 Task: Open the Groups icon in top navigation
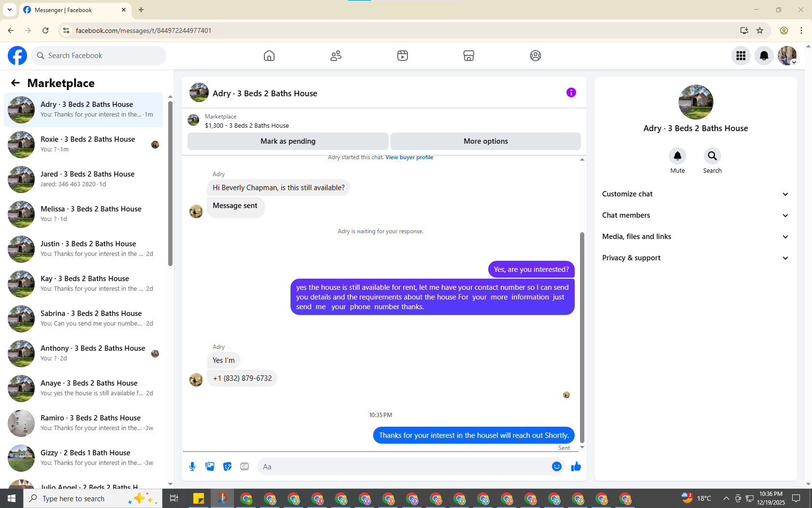click(536, 56)
